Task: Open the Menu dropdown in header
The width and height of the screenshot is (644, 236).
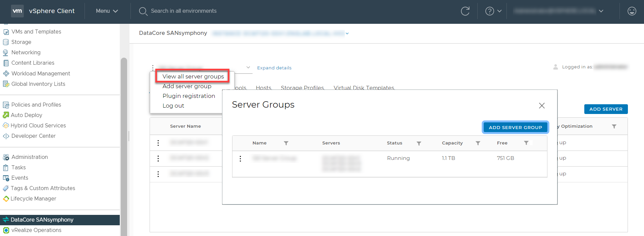Action: point(107,11)
